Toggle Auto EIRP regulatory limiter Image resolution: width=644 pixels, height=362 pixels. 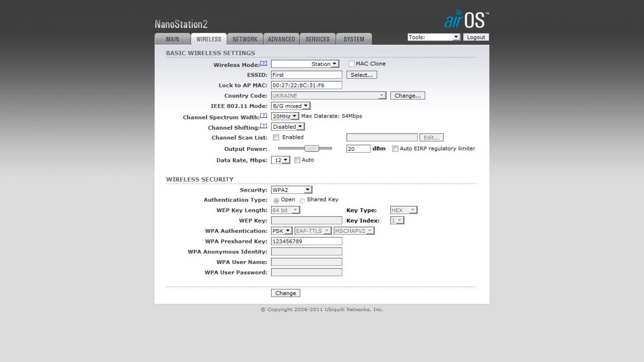click(395, 149)
